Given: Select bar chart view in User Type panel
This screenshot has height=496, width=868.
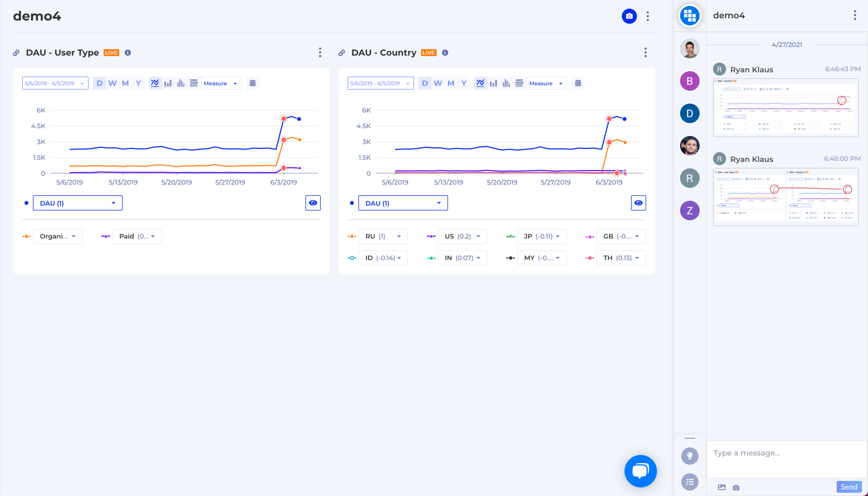Looking at the screenshot, I should pyautogui.click(x=168, y=83).
